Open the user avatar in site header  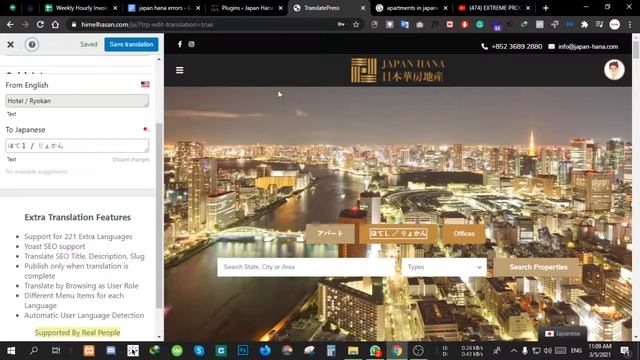614,70
